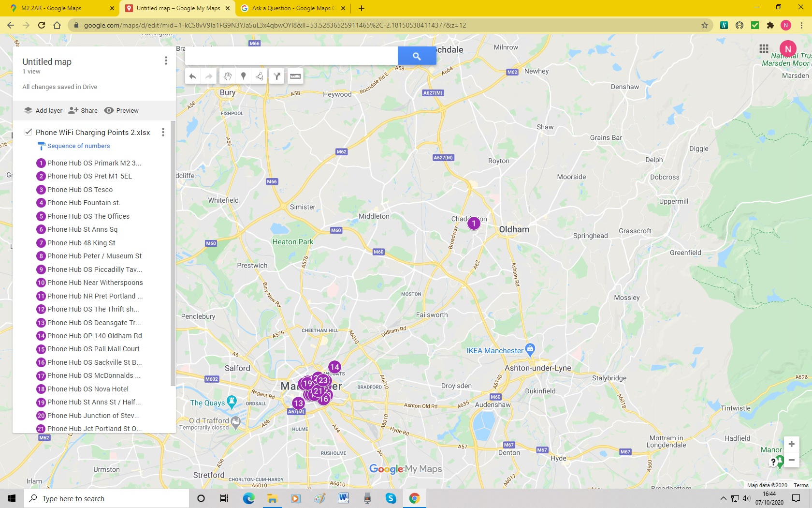812x508 pixels.
Task: Click the Share button
Action: (x=83, y=110)
